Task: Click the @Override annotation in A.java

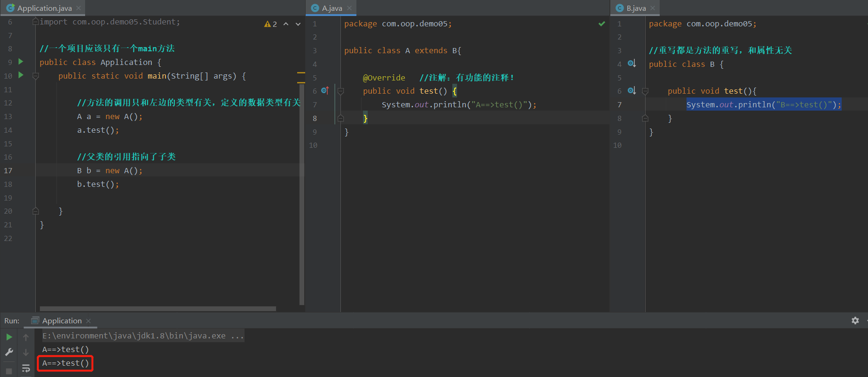Action: click(384, 78)
